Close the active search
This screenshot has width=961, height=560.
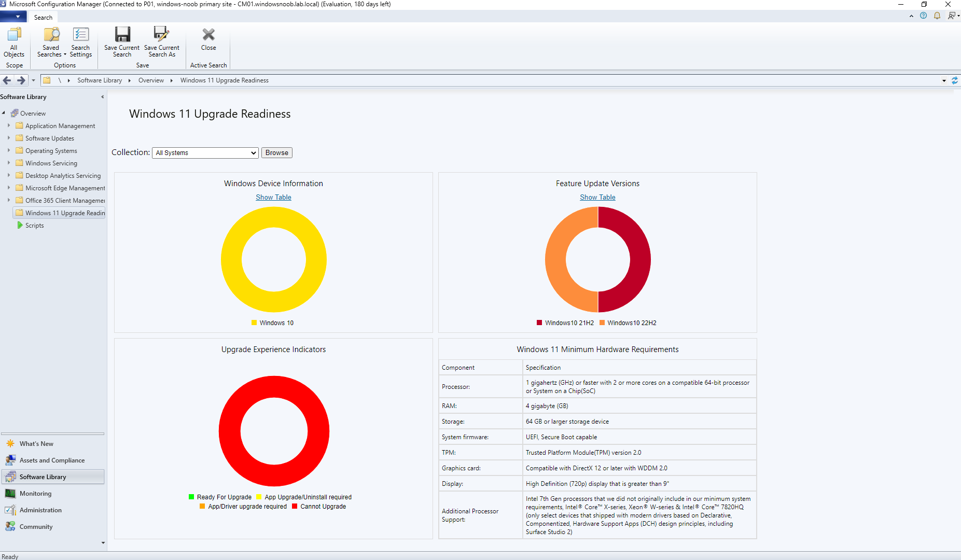pos(208,39)
